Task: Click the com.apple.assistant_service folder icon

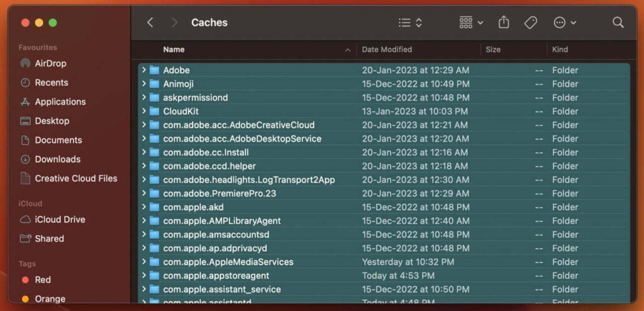Action: [x=155, y=289]
